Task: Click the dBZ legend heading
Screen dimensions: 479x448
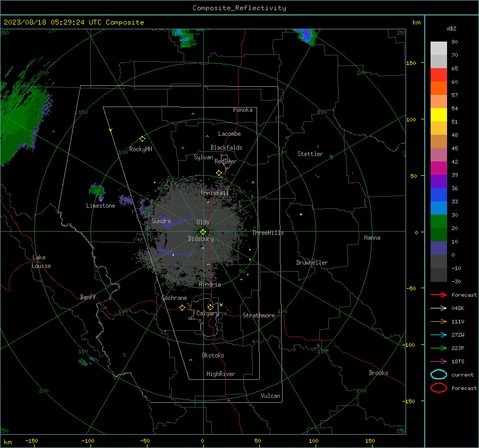Action: [451, 28]
